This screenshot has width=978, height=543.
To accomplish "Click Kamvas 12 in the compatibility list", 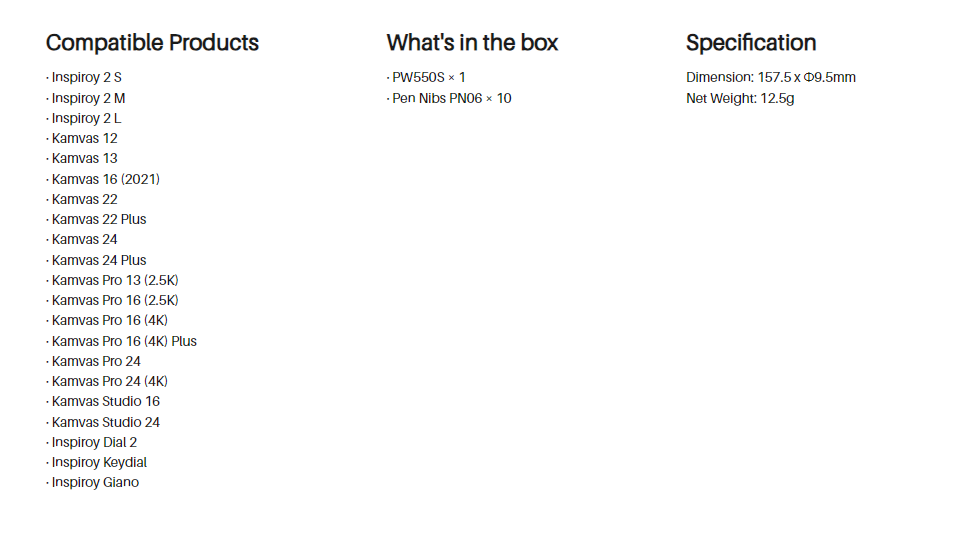I will 84,138.
